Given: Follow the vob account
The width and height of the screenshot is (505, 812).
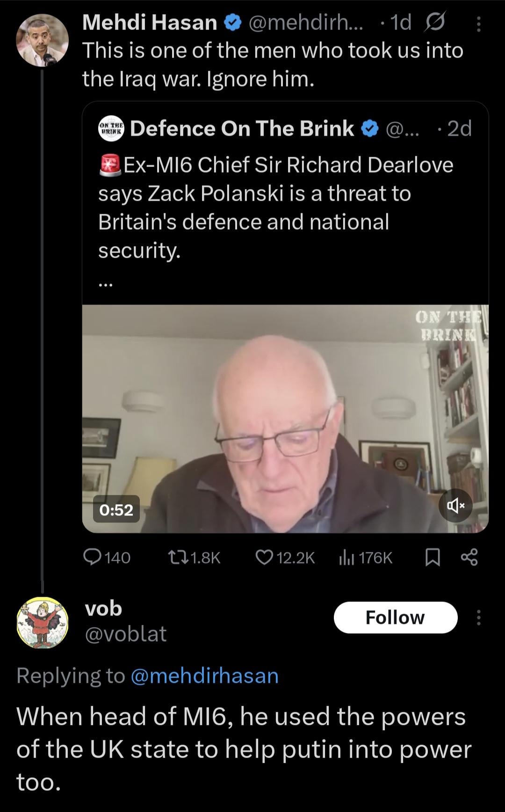Looking at the screenshot, I should 395,617.
